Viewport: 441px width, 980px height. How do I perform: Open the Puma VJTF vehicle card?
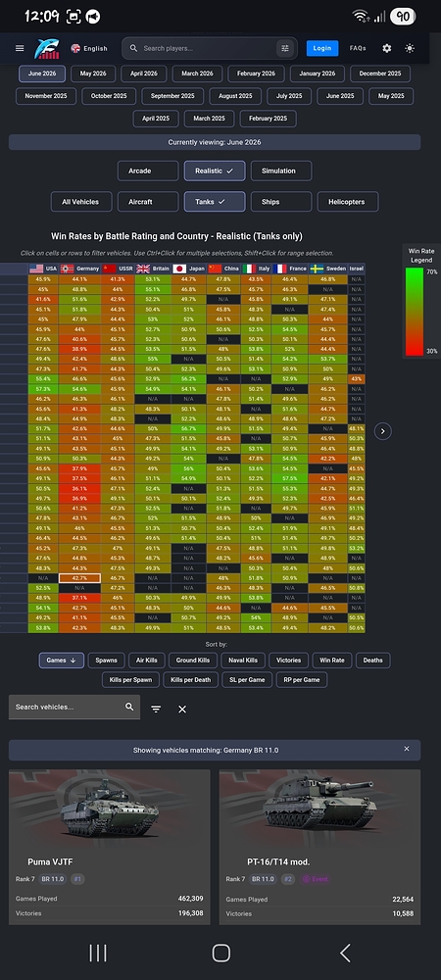[x=110, y=847]
